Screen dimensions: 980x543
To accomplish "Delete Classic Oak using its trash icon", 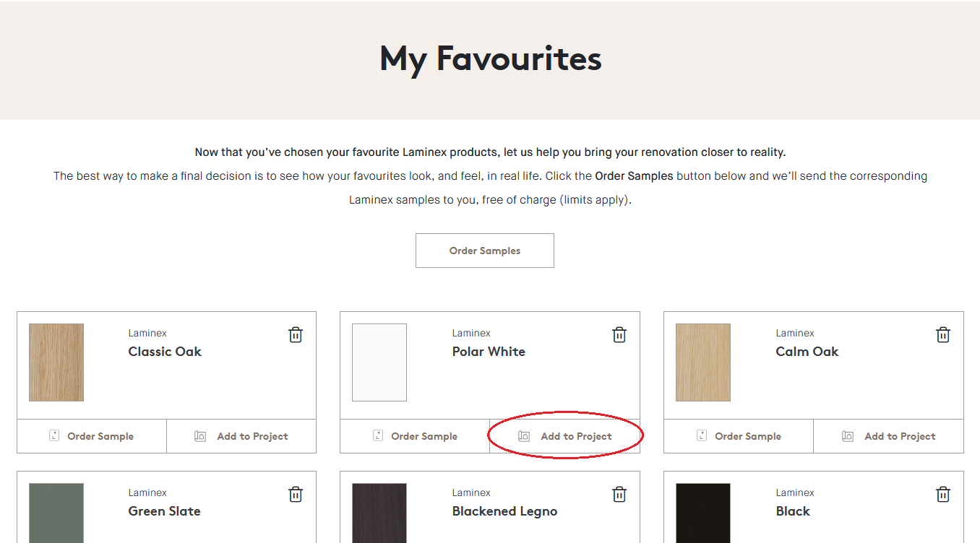I will (295, 334).
